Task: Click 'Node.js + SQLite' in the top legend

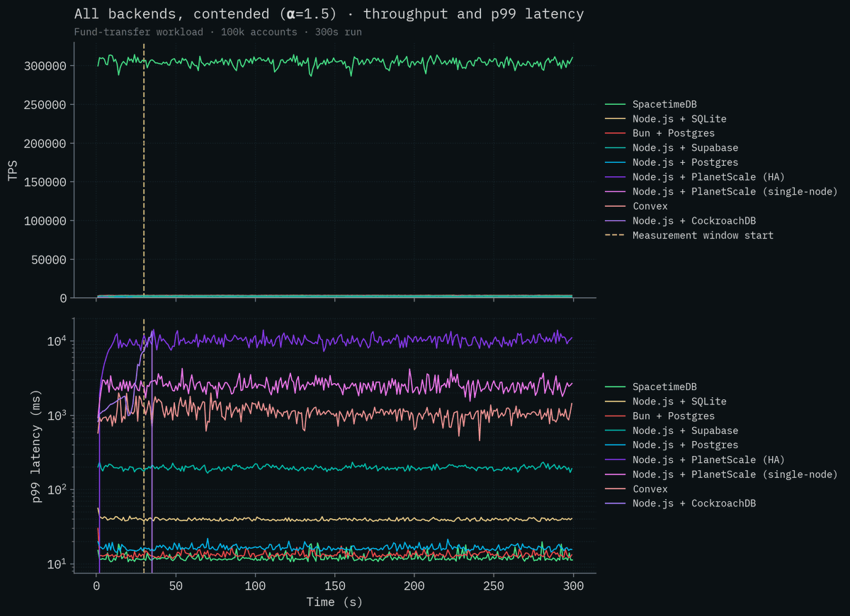Action: (679, 119)
